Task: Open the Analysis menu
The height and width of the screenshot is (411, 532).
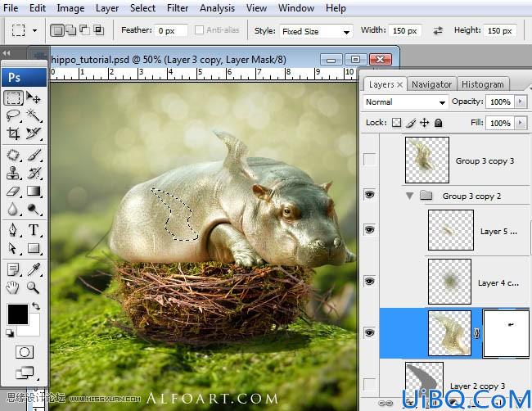Action: coord(217,8)
